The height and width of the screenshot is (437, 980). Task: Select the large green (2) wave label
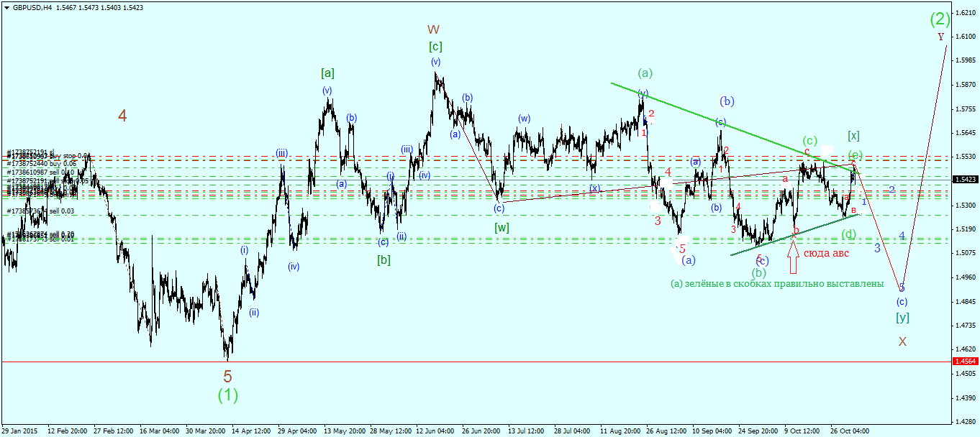(x=940, y=18)
